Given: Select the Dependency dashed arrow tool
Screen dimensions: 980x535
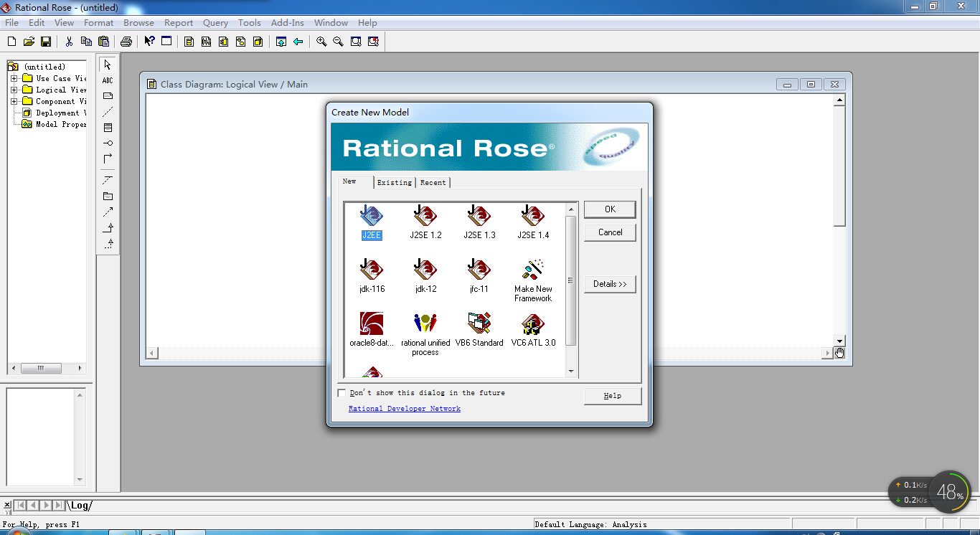Looking at the screenshot, I should 108,212.
